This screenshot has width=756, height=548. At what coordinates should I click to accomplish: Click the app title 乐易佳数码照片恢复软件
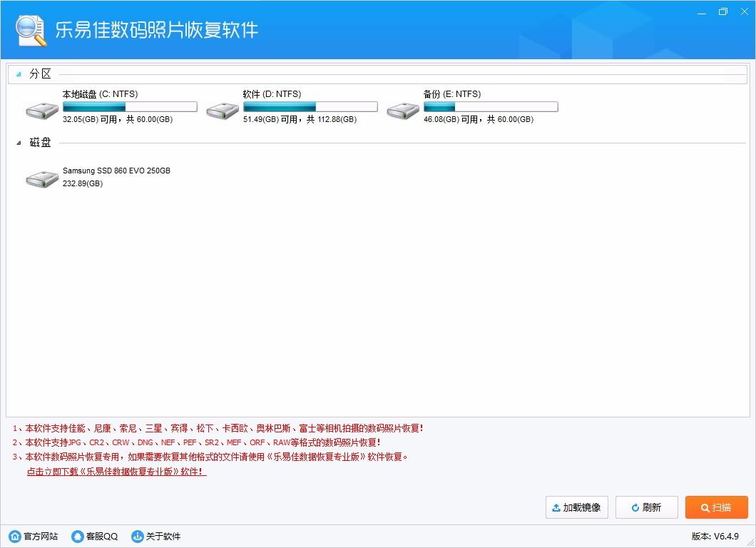pos(157,30)
